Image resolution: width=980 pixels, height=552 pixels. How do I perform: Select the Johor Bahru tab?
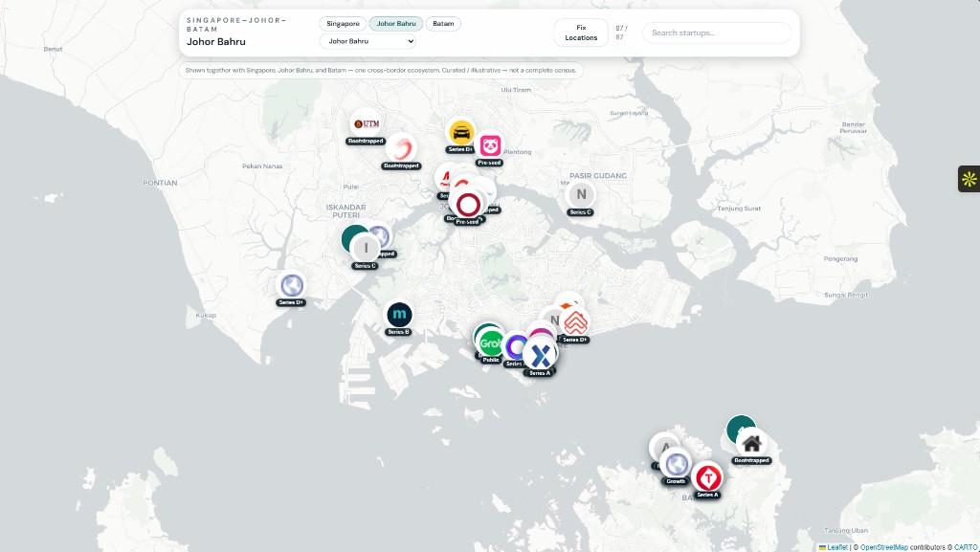click(x=396, y=24)
